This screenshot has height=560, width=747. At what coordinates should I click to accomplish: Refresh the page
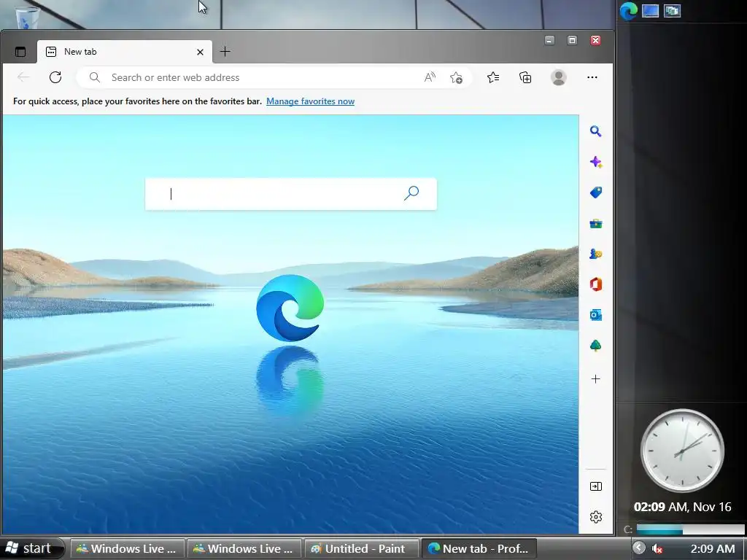55,77
